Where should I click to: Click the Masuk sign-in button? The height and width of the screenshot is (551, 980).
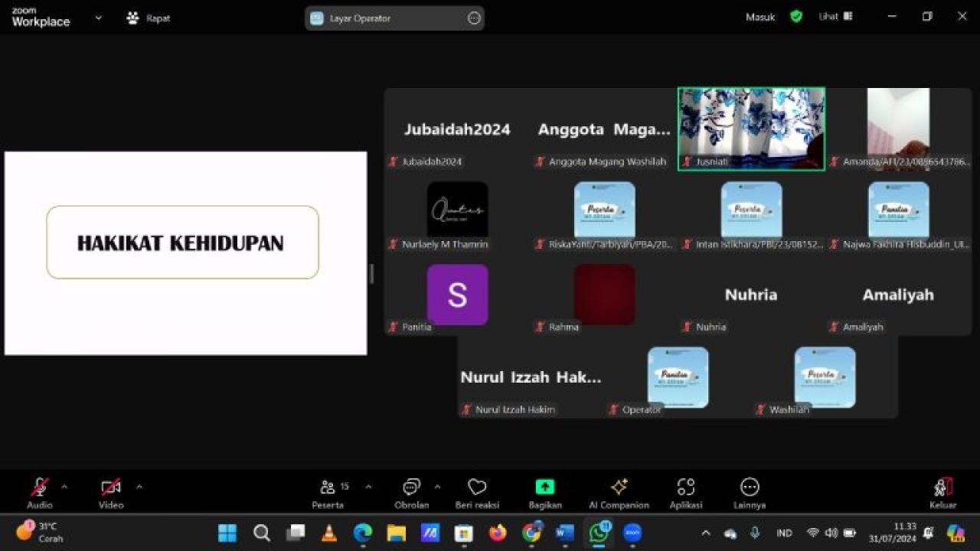point(760,17)
